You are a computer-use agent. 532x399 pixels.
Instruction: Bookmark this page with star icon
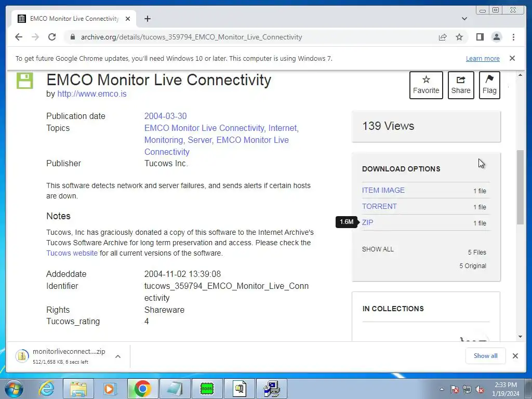[x=459, y=37]
